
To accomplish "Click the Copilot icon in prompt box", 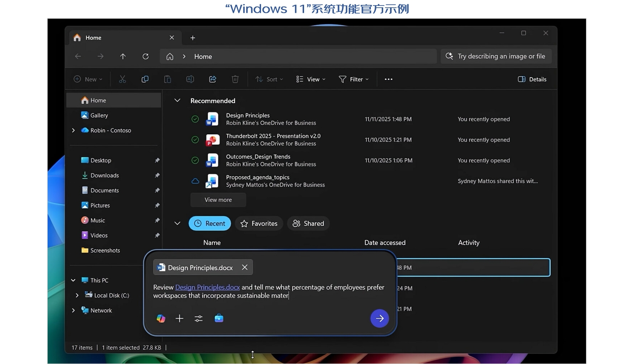I will 161,318.
